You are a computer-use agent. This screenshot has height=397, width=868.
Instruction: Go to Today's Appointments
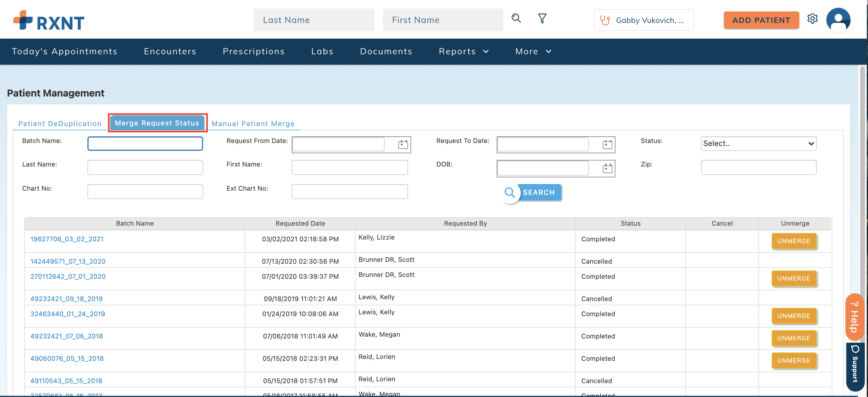(x=65, y=51)
